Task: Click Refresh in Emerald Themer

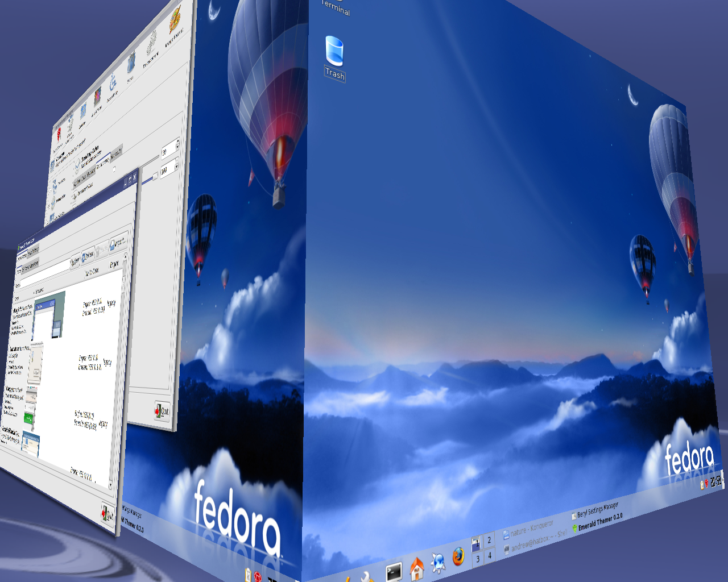Action: coord(88,255)
